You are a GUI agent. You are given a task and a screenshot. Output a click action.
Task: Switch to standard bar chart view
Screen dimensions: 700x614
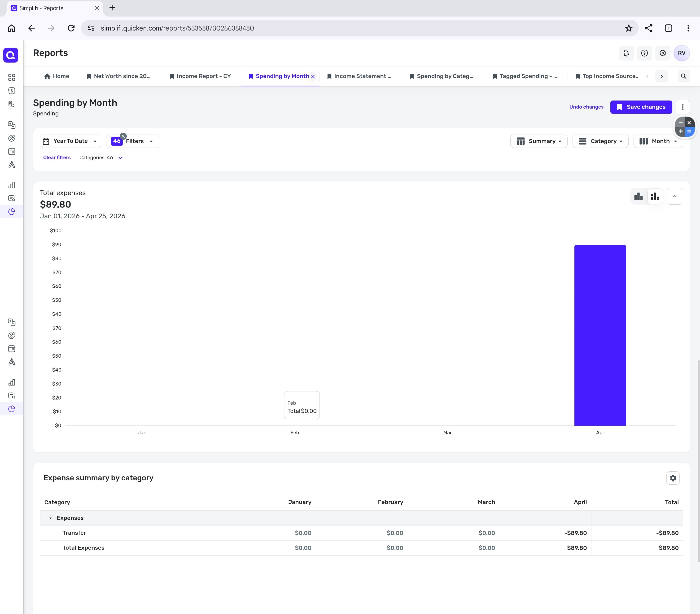(x=638, y=196)
